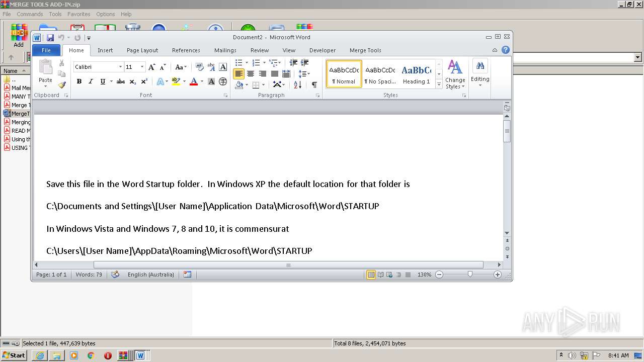Switch to Print Layout view
This screenshot has height=362, width=644.
click(x=371, y=275)
